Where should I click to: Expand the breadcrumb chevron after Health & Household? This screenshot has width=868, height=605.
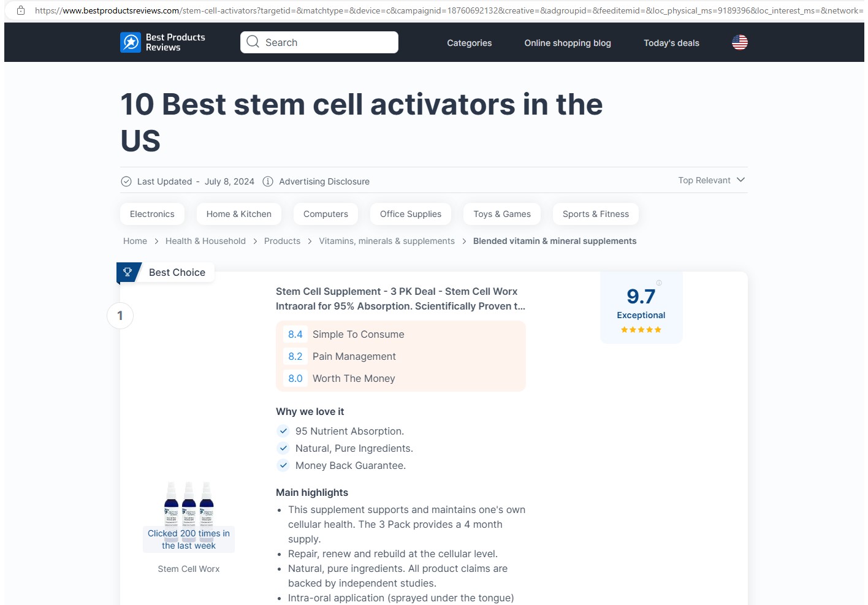tap(254, 241)
